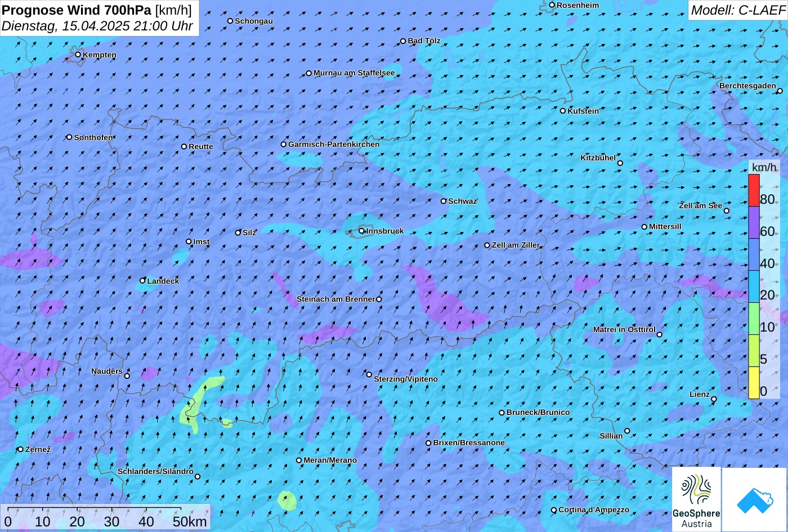This screenshot has width=788, height=532.
Task: Pick the yellow 0–5 km/h legend swatch
Action: (x=754, y=383)
